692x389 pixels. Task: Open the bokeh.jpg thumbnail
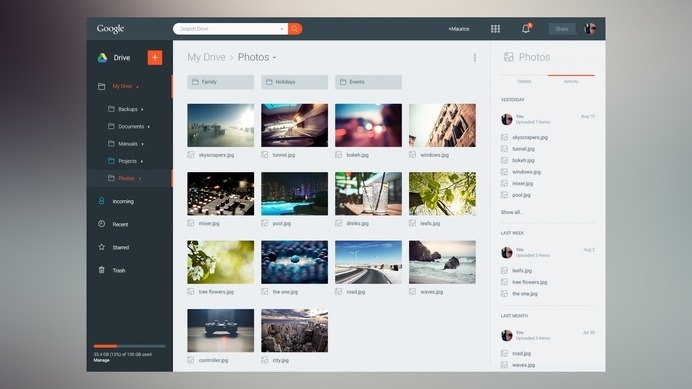click(x=369, y=125)
